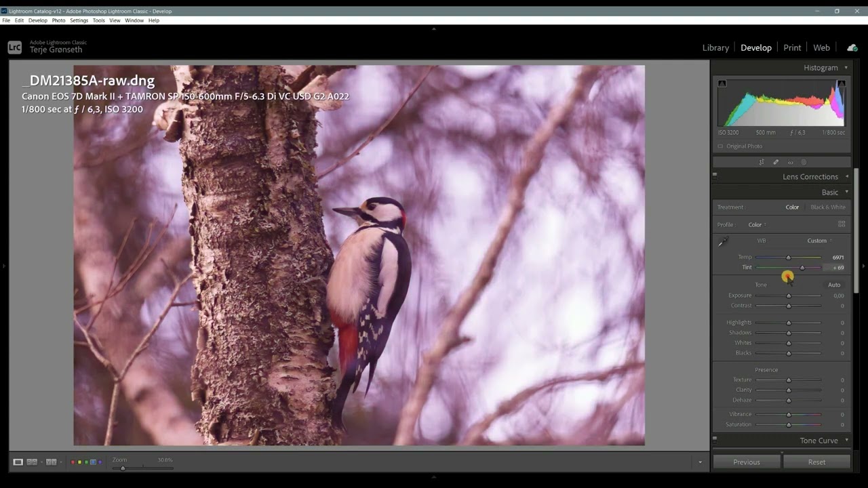Click the right panel collapse arrow
Viewport: 868px width, 488px height.
pyautogui.click(x=864, y=266)
